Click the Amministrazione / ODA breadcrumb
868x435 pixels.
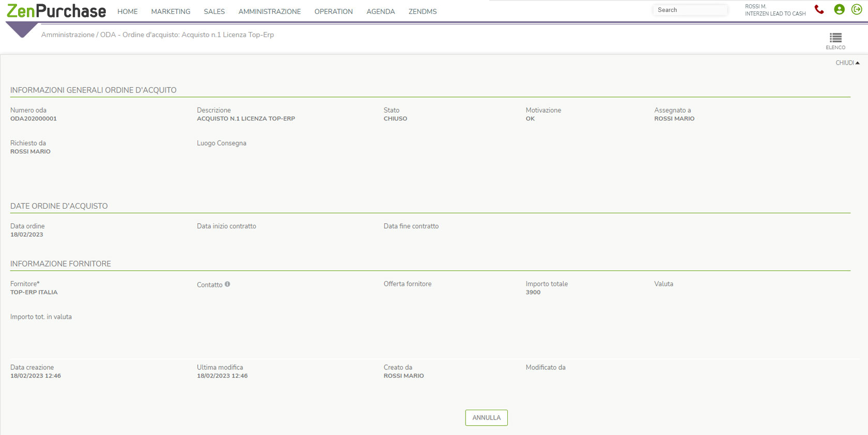pos(78,35)
